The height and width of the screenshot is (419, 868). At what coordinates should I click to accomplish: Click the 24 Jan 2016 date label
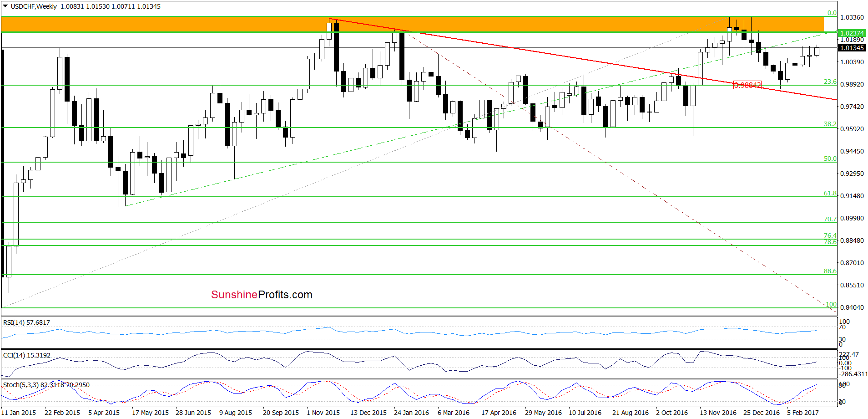(411, 413)
